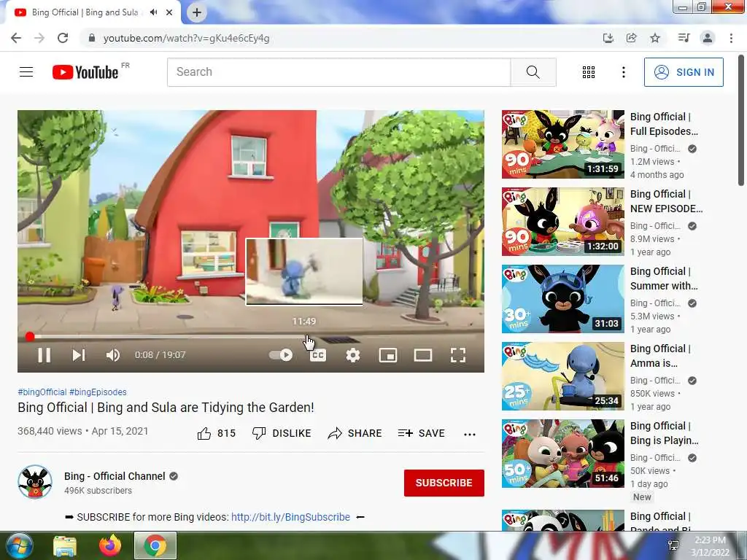This screenshot has width=747, height=560.
Task: Open the 1:31:59 Full Episodes thumbnail
Action: click(x=562, y=144)
